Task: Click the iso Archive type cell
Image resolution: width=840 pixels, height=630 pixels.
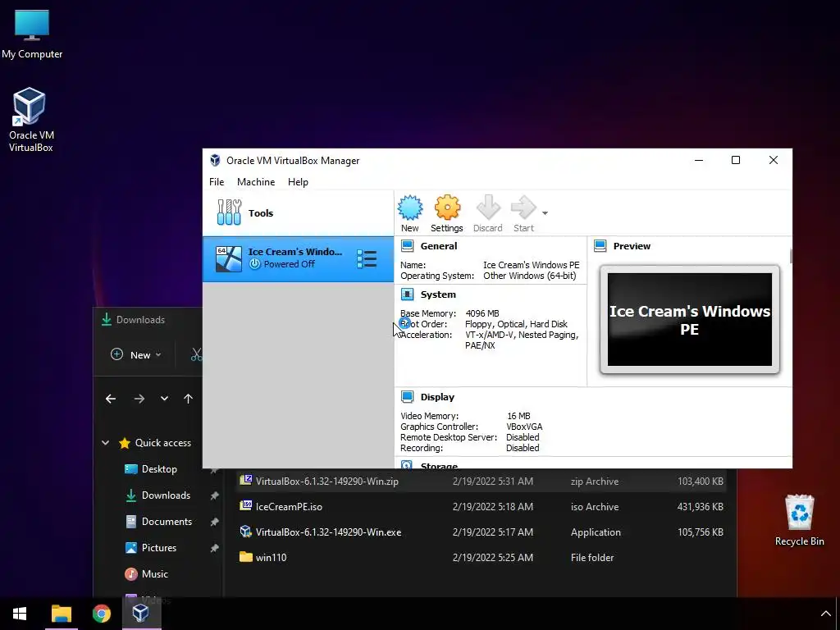Action: click(x=595, y=507)
